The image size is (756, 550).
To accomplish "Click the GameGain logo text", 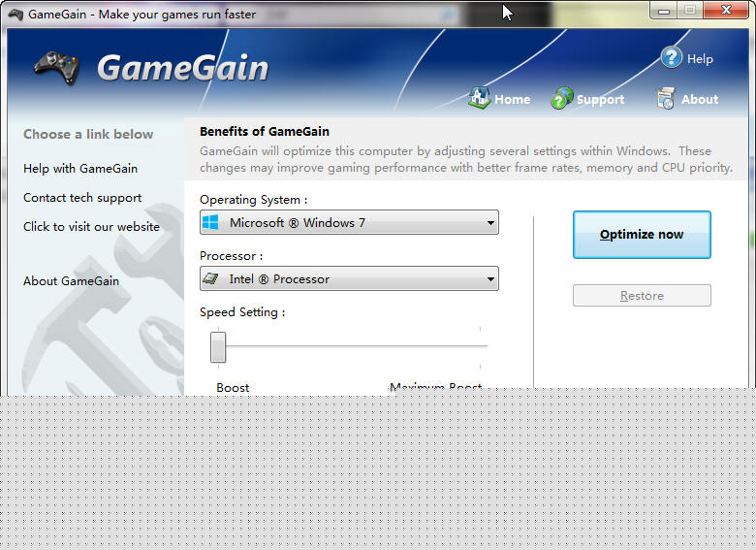I will point(183,68).
